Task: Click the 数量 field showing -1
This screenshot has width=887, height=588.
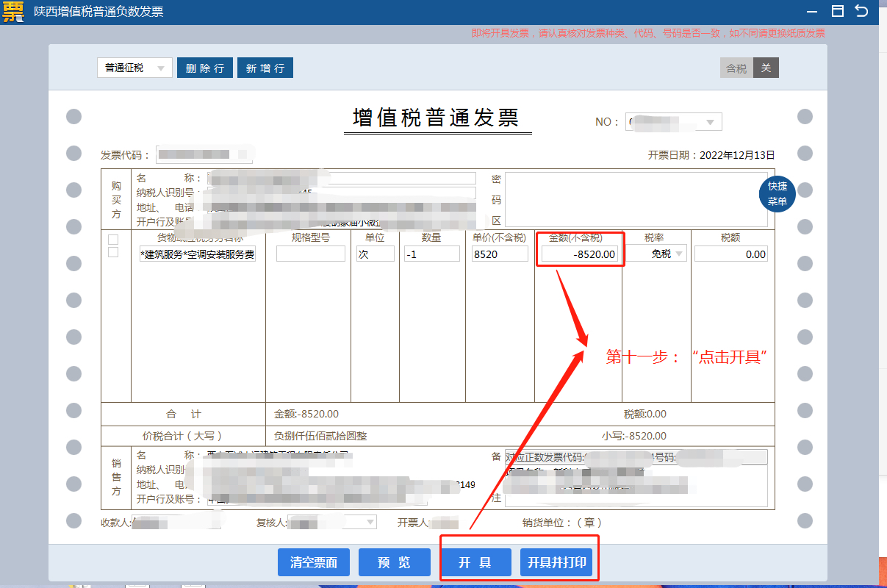Action: (x=432, y=254)
